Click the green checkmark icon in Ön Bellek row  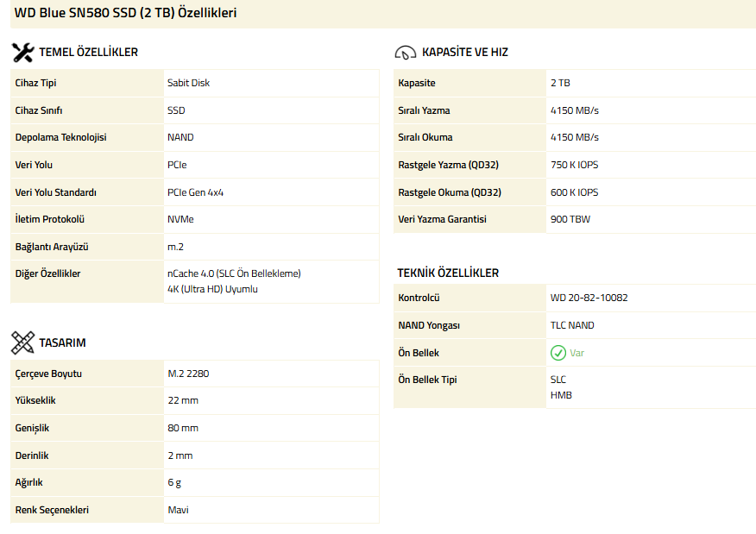click(x=558, y=353)
